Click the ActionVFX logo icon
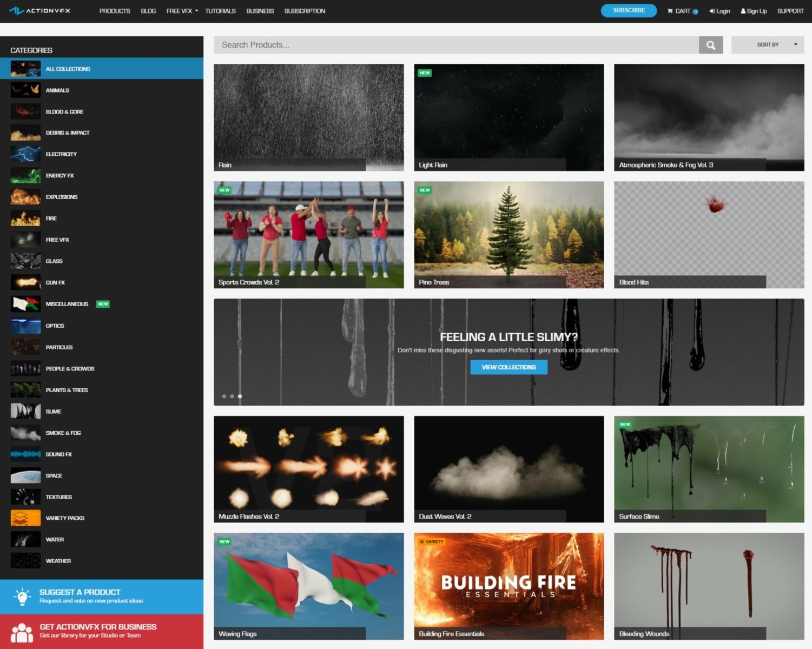 16,10
